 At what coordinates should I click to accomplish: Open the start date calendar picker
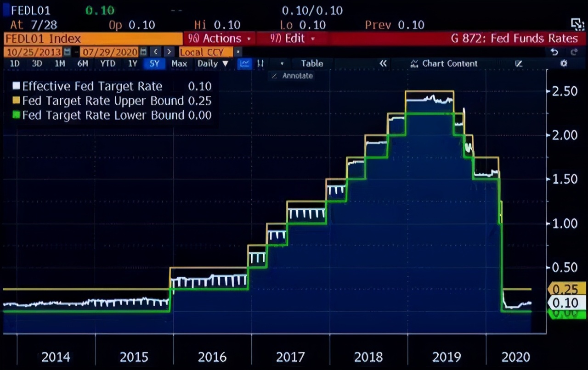(68, 52)
